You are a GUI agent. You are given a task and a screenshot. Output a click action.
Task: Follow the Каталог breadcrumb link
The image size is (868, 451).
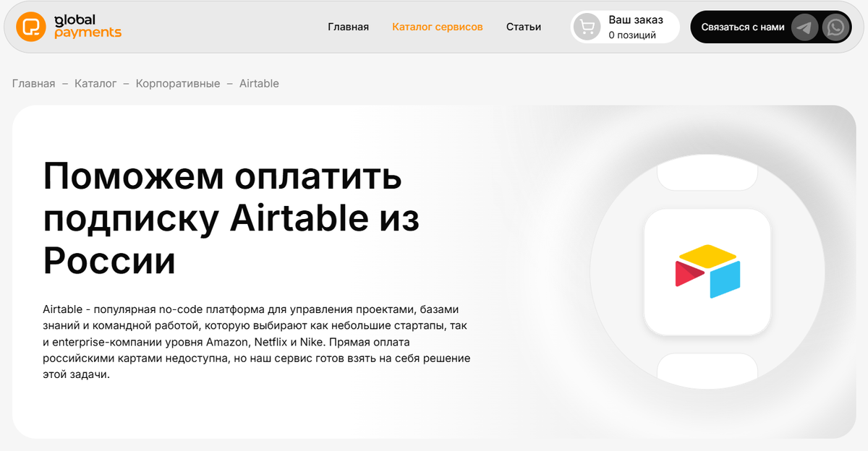(95, 83)
